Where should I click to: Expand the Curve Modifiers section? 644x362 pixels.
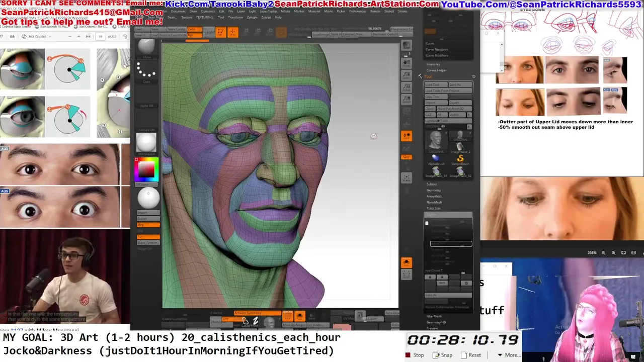pos(437,55)
